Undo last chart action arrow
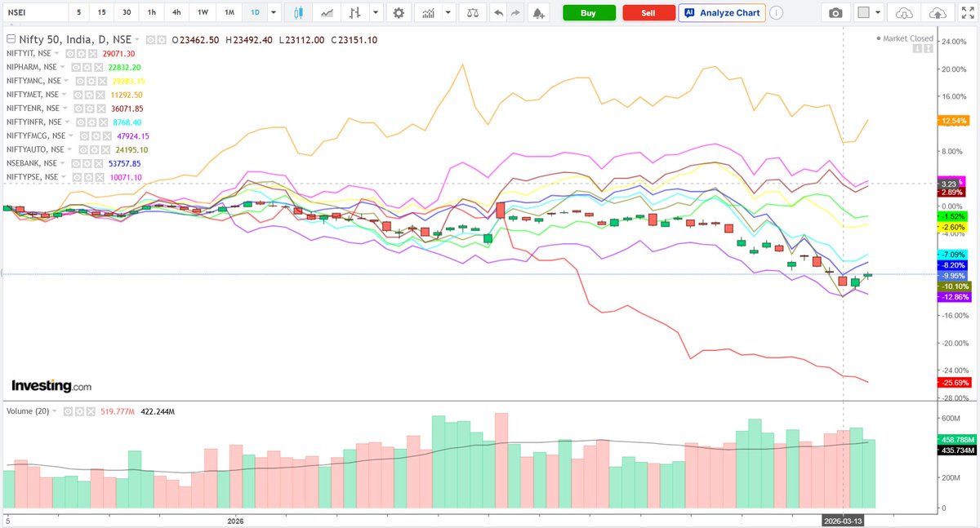Viewport: 980px width, 528px height. pos(499,13)
